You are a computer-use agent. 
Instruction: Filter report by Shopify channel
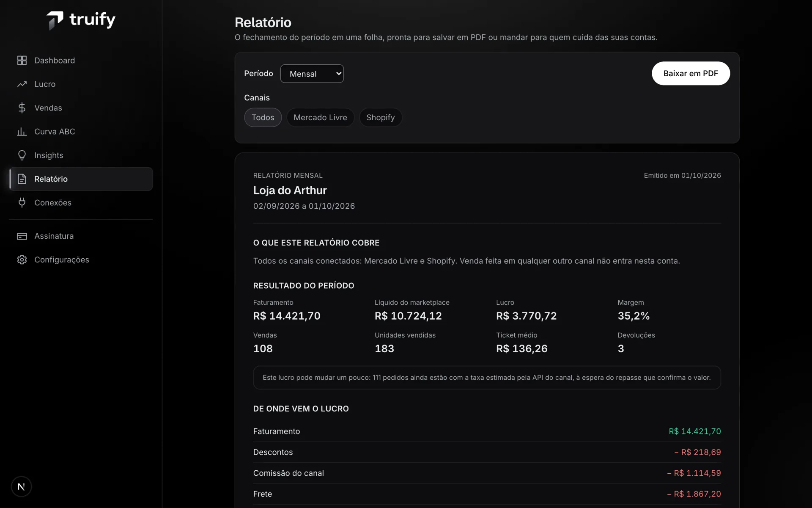coord(381,117)
